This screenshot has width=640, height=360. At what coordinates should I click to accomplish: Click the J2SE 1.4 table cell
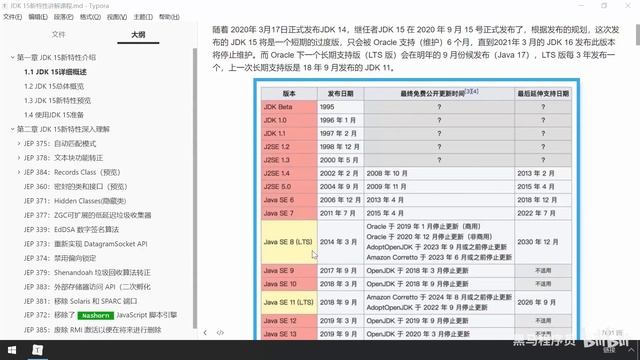(289, 173)
